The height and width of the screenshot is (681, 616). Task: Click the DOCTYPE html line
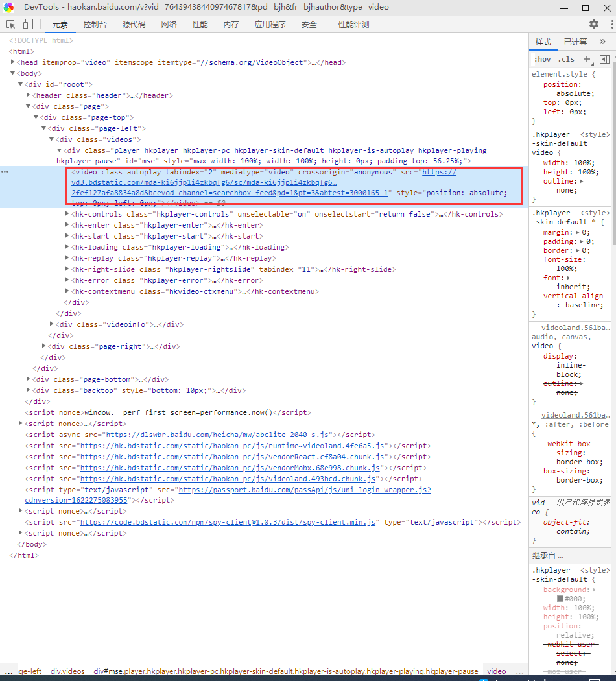click(x=41, y=40)
